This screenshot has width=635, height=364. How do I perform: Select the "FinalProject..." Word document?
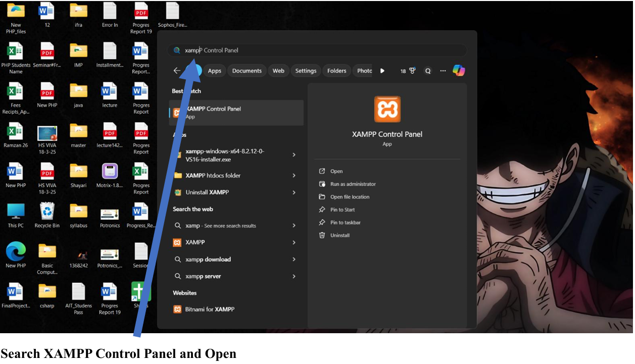point(16,295)
